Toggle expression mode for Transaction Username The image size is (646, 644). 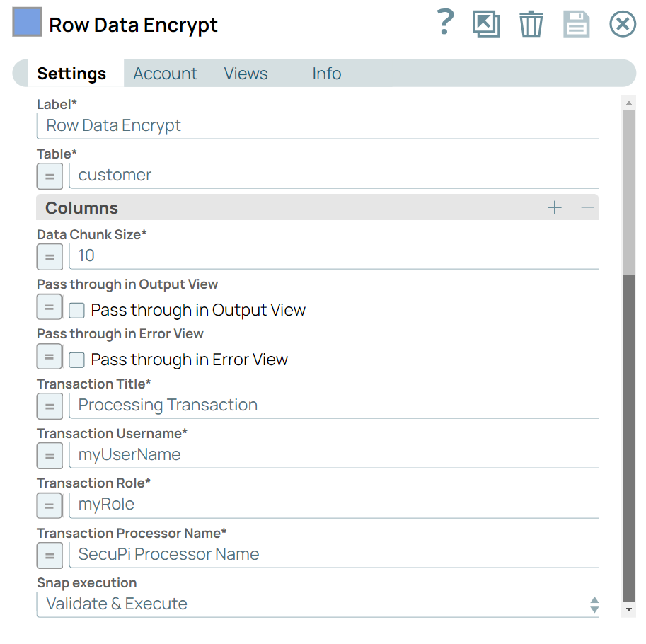(50, 455)
